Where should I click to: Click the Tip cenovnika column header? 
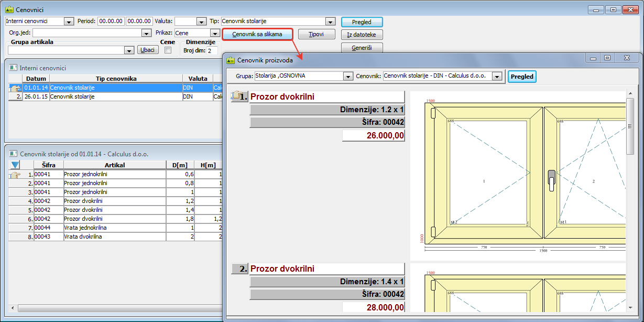(x=116, y=79)
